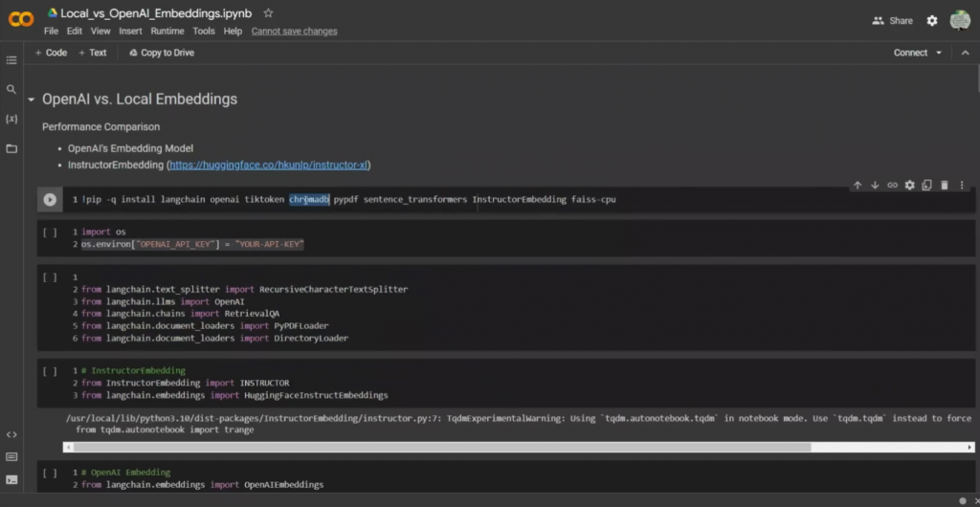The image size is (980, 507).
Task: Star the notebook with the star icon
Action: click(268, 12)
